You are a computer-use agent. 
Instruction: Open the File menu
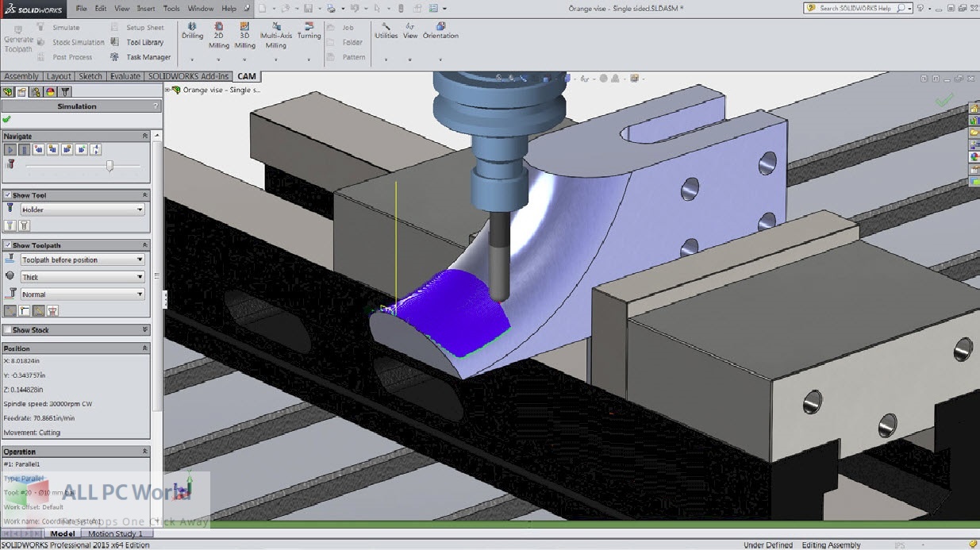(82, 8)
